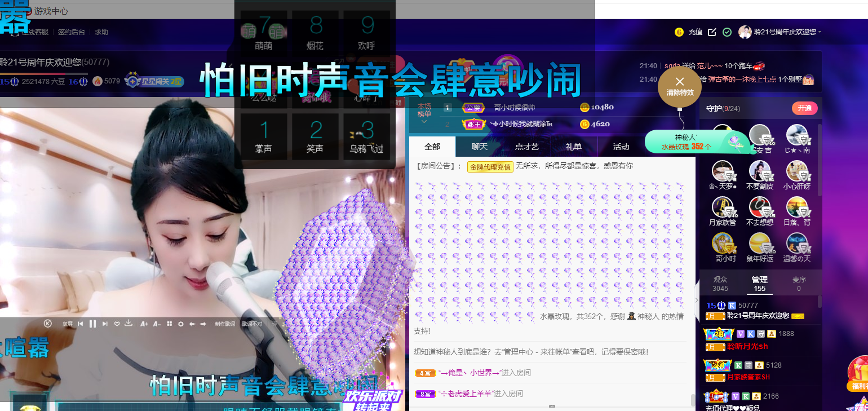This screenshot has height=411, width=868.
Task: Open 管理 155 managers tab
Action: pos(760,284)
